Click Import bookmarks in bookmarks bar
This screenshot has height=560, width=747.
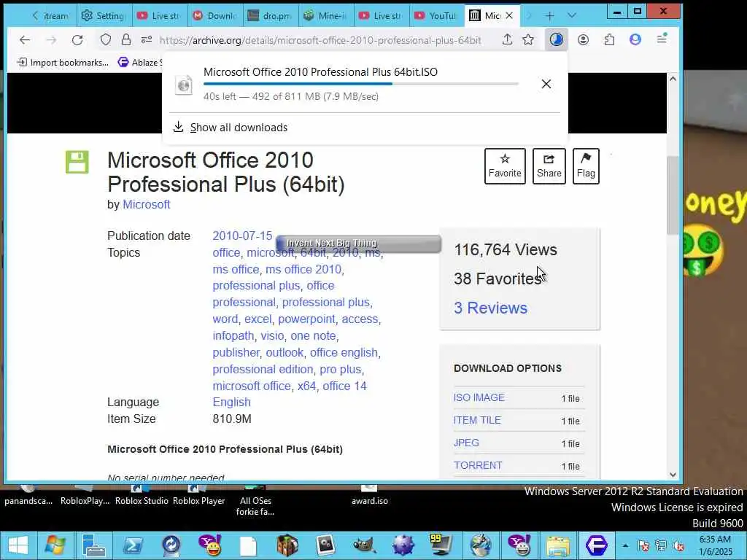coord(63,63)
